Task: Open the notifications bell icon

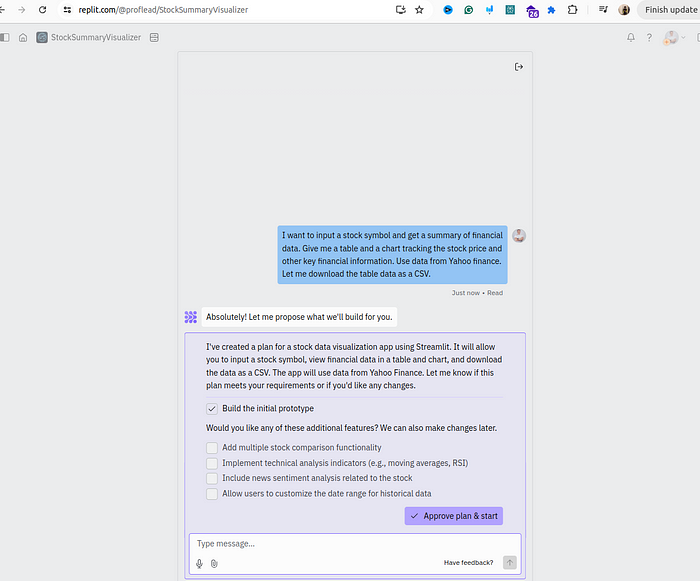Action: click(x=630, y=38)
